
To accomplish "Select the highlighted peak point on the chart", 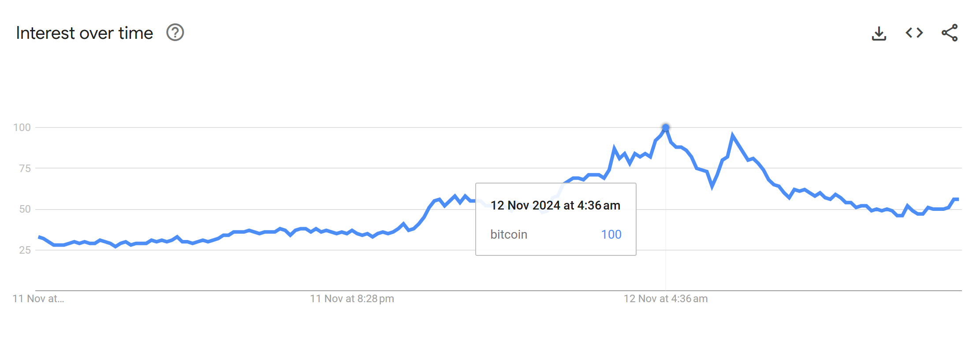I will (x=665, y=127).
